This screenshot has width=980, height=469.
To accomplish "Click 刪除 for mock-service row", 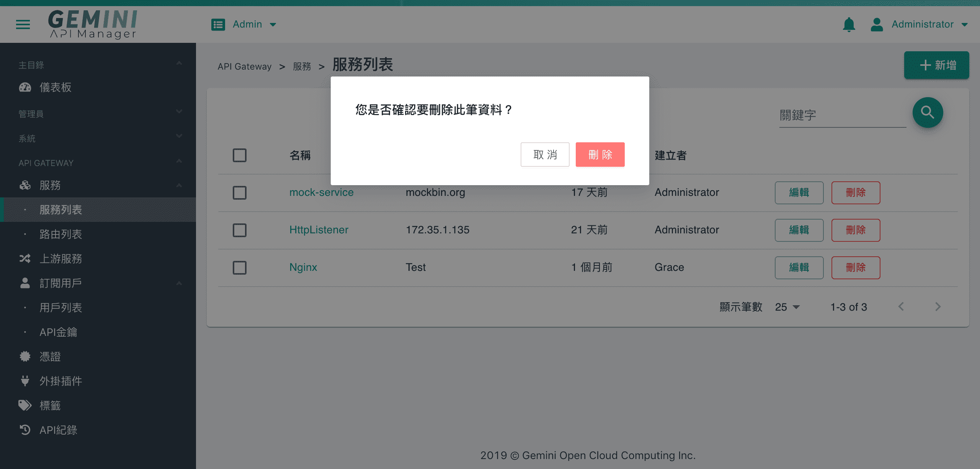I will pos(856,192).
